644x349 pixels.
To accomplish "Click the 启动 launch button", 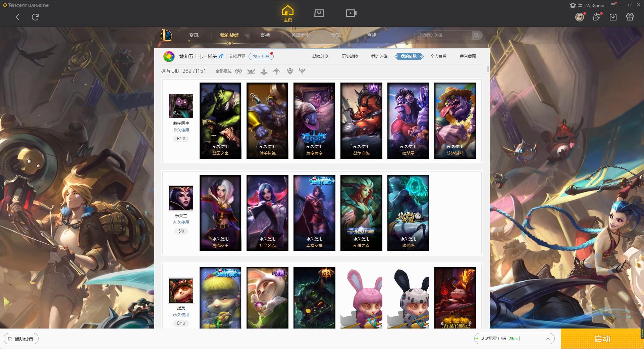I will pyautogui.click(x=602, y=339).
